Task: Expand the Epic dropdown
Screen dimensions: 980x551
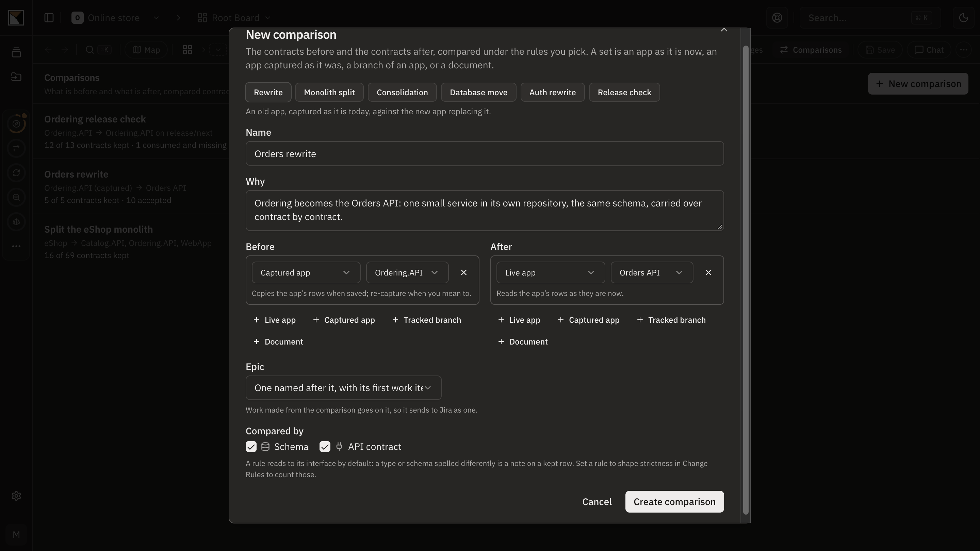Action: click(x=343, y=388)
